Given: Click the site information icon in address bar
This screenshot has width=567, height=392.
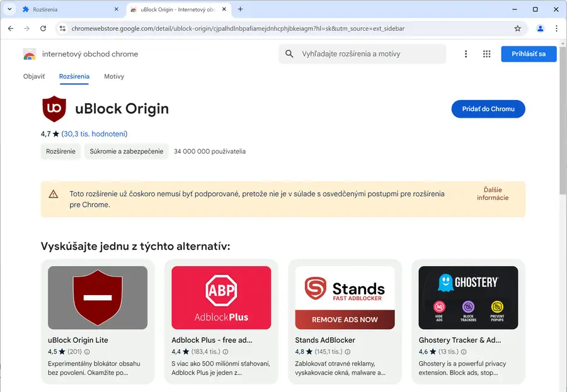Looking at the screenshot, I should pyautogui.click(x=62, y=28).
